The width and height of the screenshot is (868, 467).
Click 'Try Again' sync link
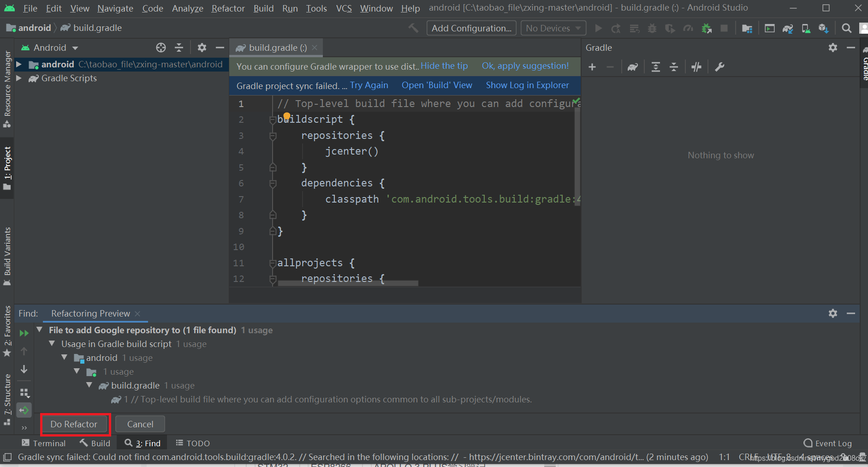point(369,85)
